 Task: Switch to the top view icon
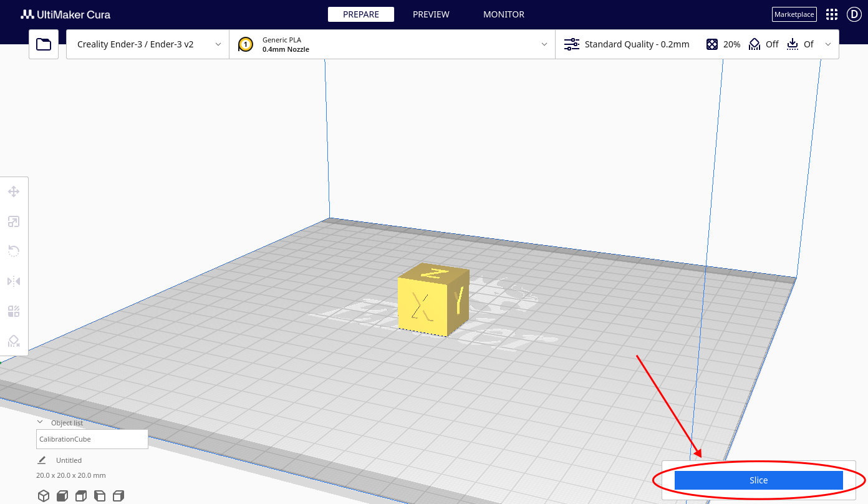(81, 496)
